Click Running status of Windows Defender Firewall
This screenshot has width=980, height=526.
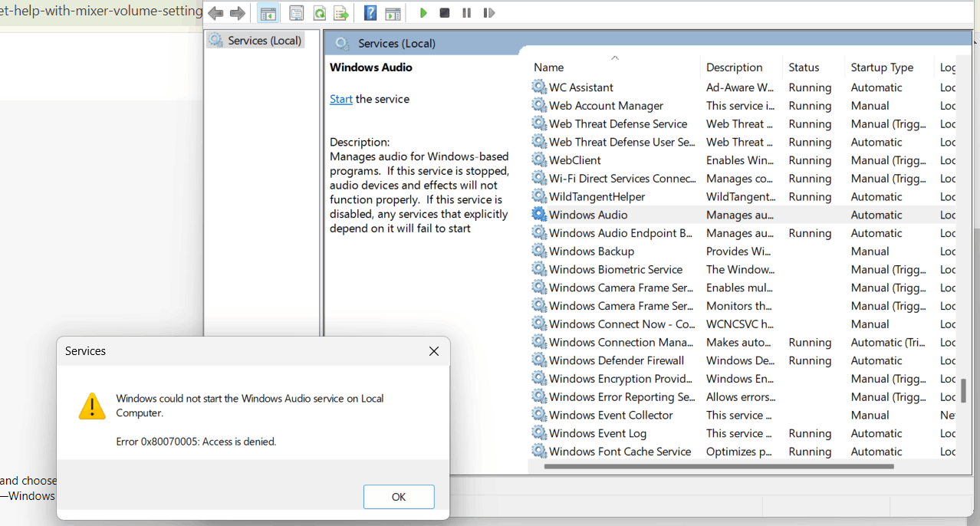pyautogui.click(x=810, y=360)
